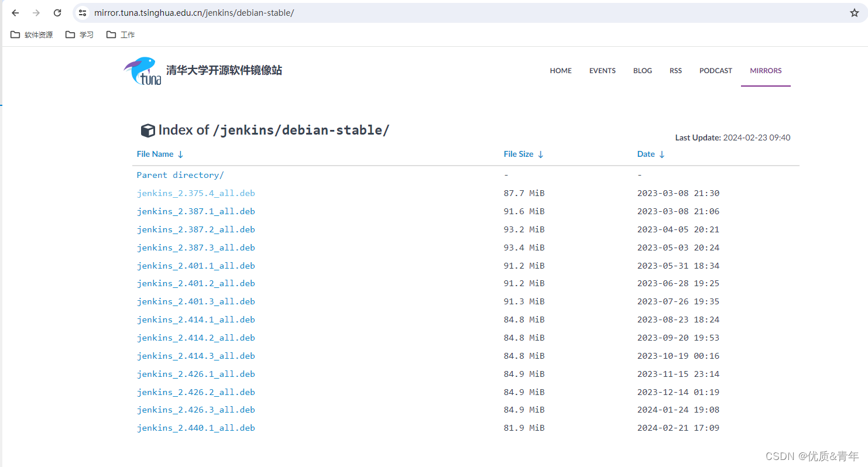Image resolution: width=868 pixels, height=467 pixels.
Task: Click the date 2023-06-28 19:25
Action: 678,283
